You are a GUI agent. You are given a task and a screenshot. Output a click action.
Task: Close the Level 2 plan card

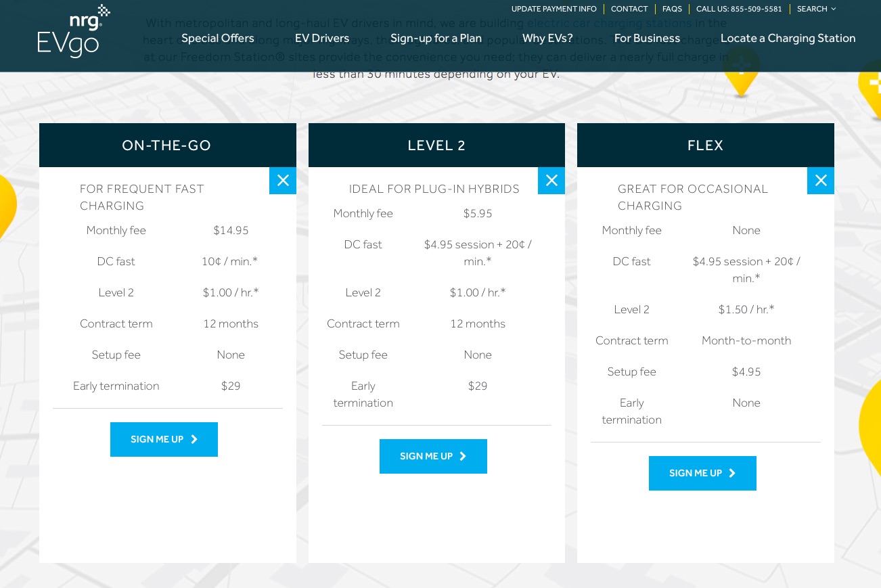coord(551,181)
